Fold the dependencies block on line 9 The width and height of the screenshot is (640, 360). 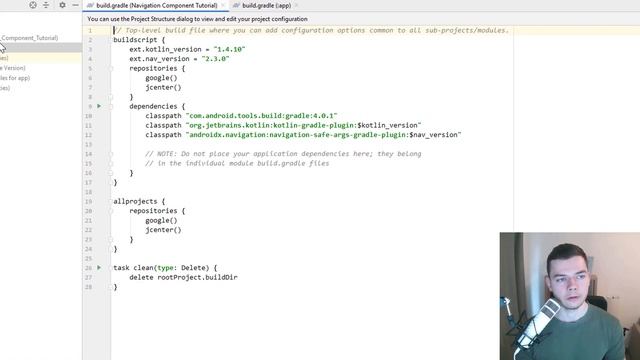[111, 107]
